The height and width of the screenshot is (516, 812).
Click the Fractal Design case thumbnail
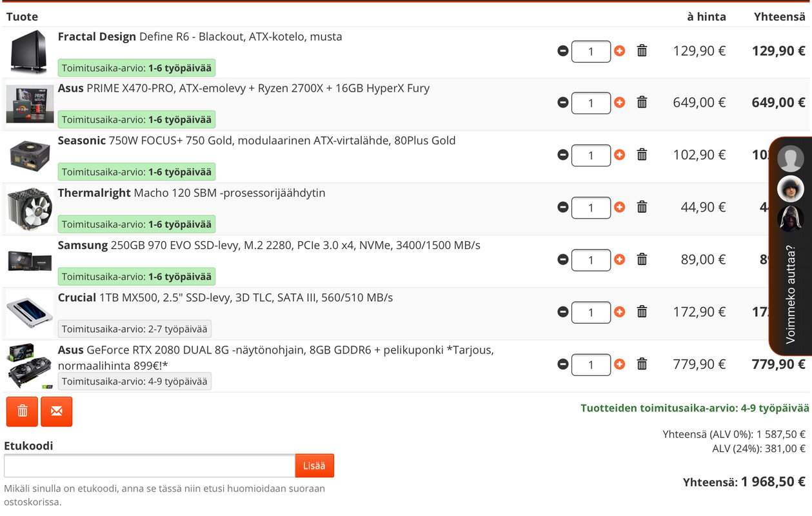click(29, 52)
